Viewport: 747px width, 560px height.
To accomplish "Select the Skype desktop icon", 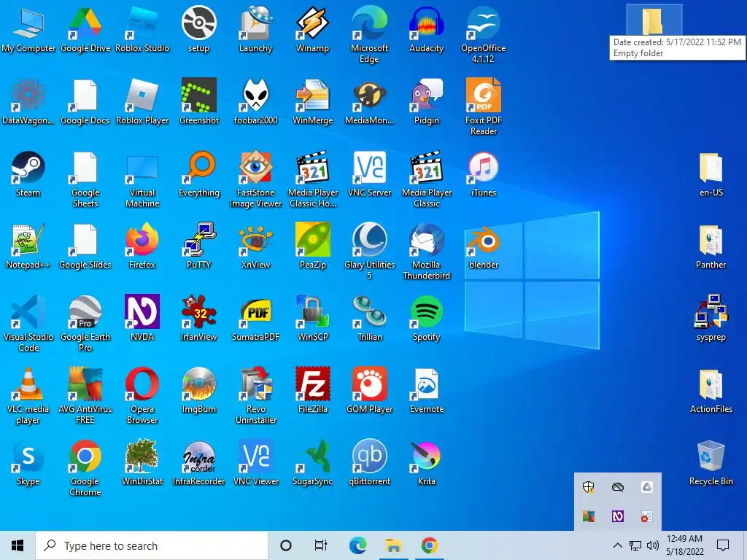I will pos(28,462).
